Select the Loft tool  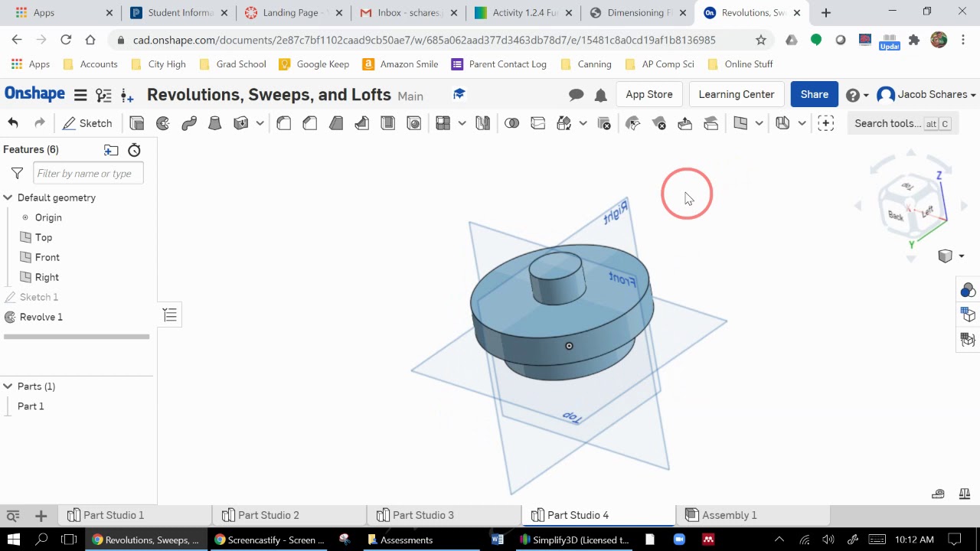[x=215, y=123]
